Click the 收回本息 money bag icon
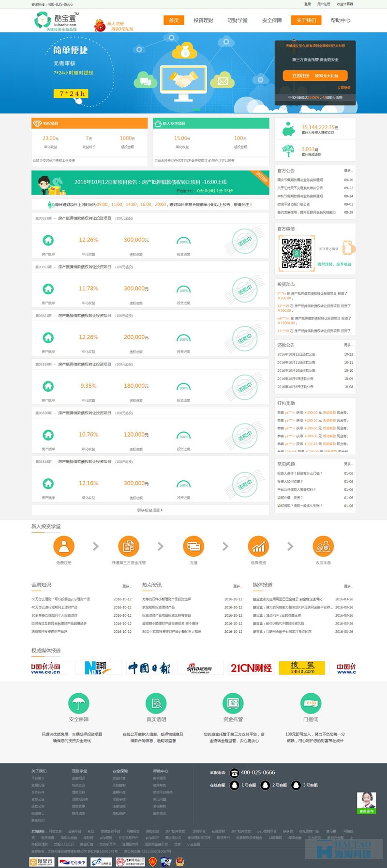Screen dimensions: 387x868 tap(323, 546)
